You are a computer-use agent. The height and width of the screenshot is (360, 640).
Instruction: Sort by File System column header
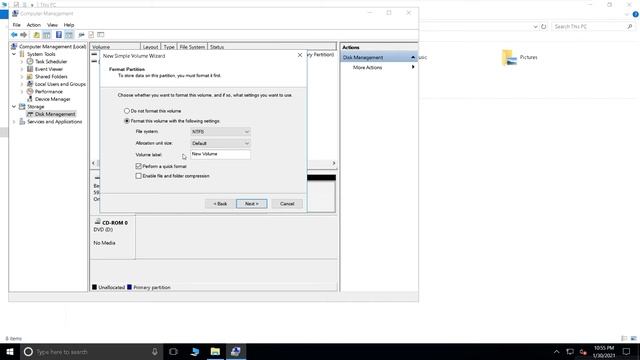coord(192,47)
